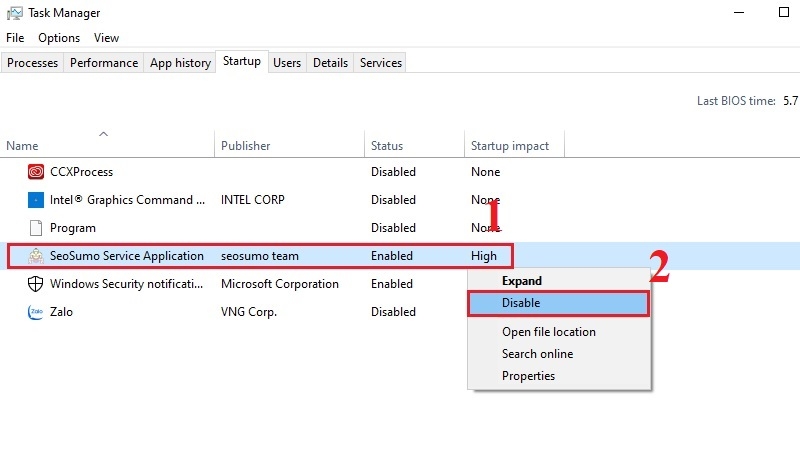Click the SeoSumo Service Application icon
The height and width of the screenshot is (450, 800).
[x=36, y=256]
